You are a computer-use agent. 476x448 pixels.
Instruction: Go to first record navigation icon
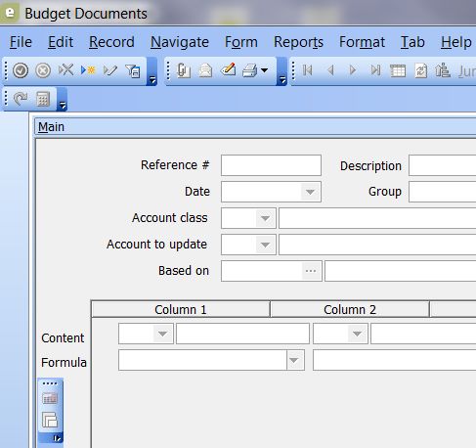[307, 70]
